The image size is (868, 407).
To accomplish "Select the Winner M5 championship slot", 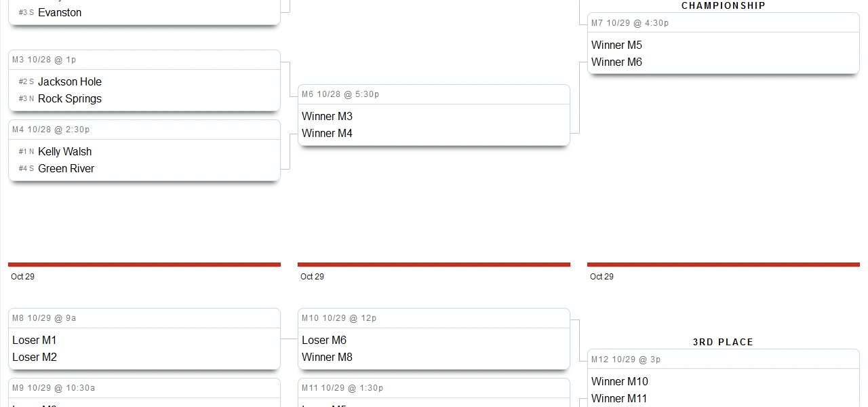I will coord(616,45).
